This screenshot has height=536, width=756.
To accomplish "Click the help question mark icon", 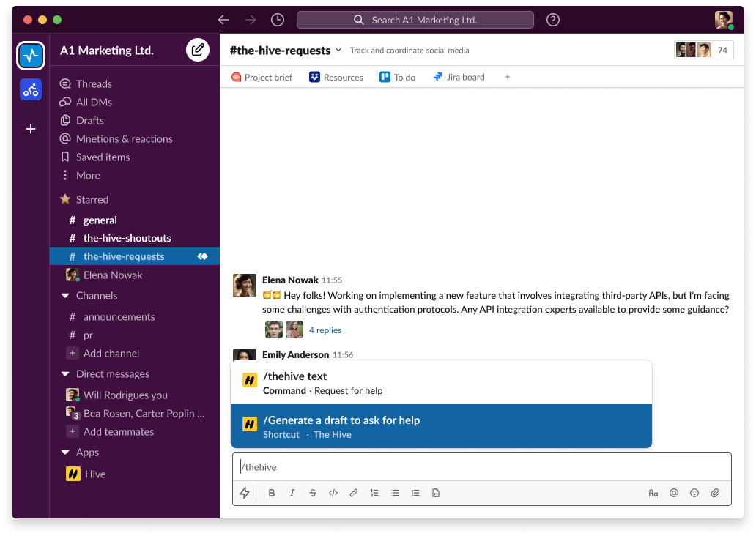I will [x=553, y=21].
